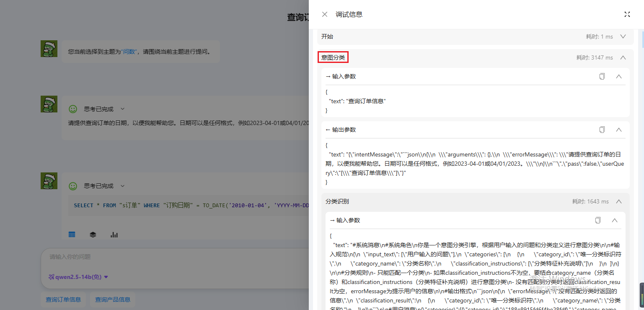Copy 分类识别 输入参数 text
This screenshot has height=310, width=644.
(x=598, y=220)
